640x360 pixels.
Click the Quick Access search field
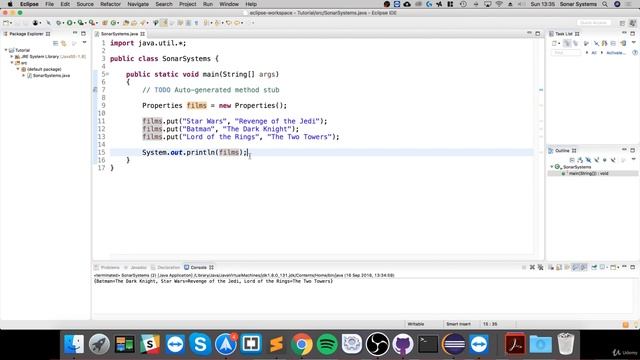coord(594,23)
